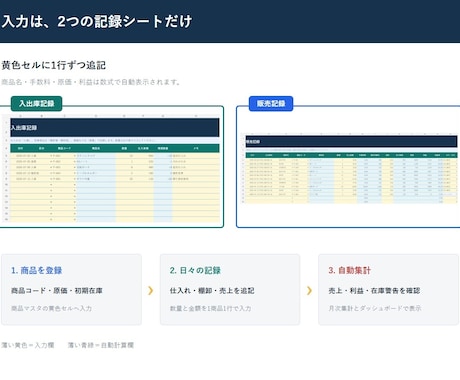
Task: Open the 入出庫記録 spreadsheet thumbnail
Action: (111, 168)
